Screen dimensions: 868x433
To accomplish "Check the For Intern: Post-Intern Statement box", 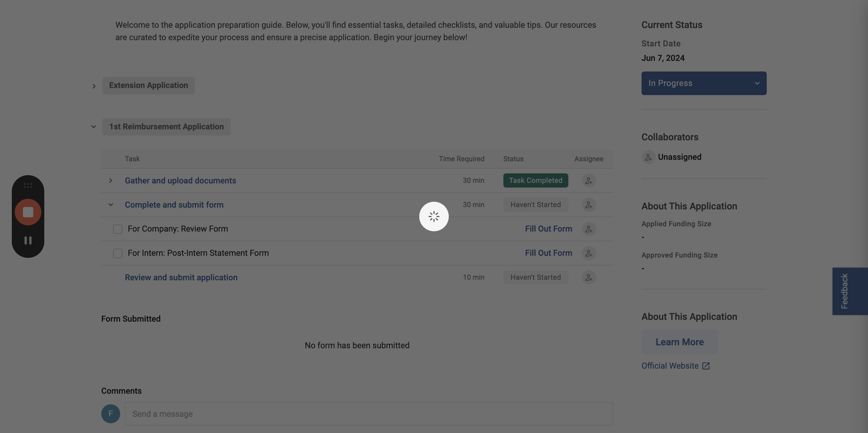I will 118,253.
